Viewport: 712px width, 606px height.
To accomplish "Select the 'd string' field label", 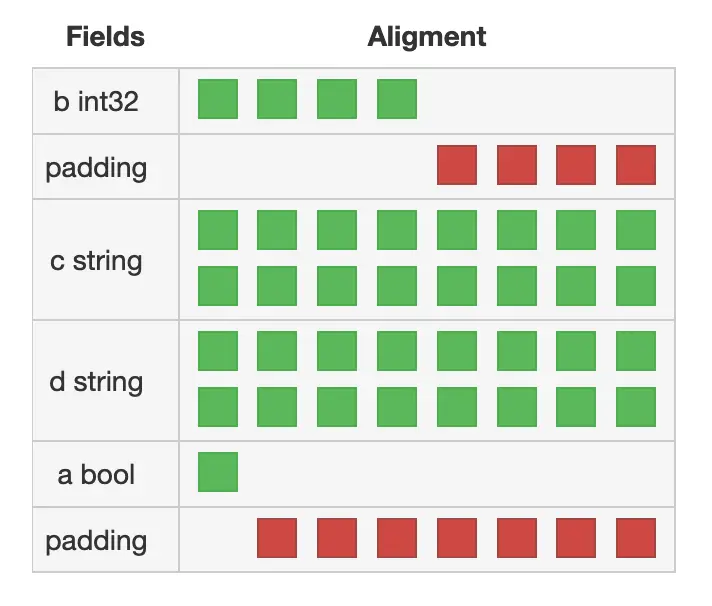I will (96, 382).
